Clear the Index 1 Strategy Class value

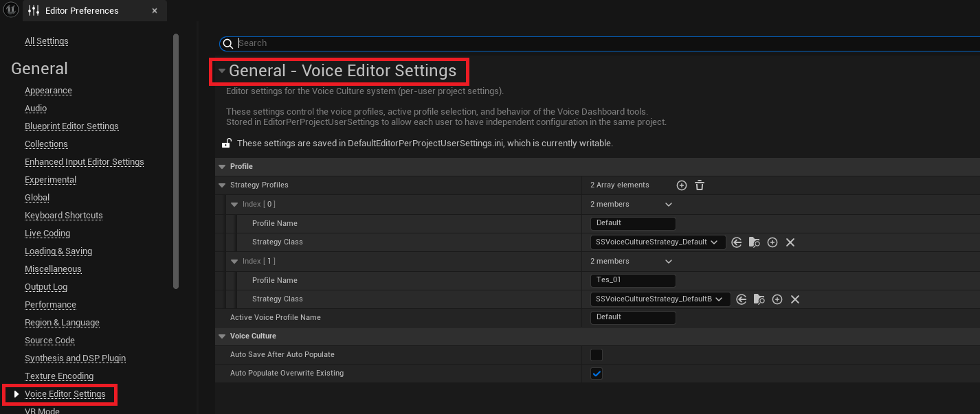point(795,299)
